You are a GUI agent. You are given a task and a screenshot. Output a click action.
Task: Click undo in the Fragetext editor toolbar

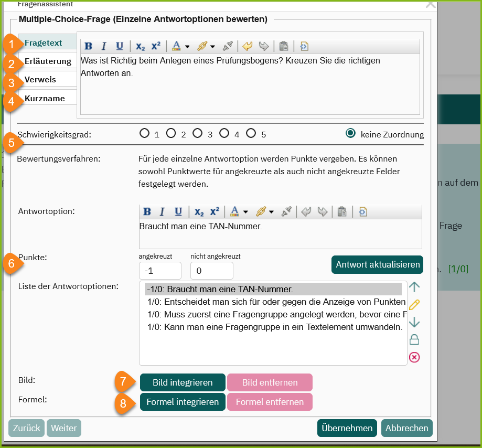[247, 46]
